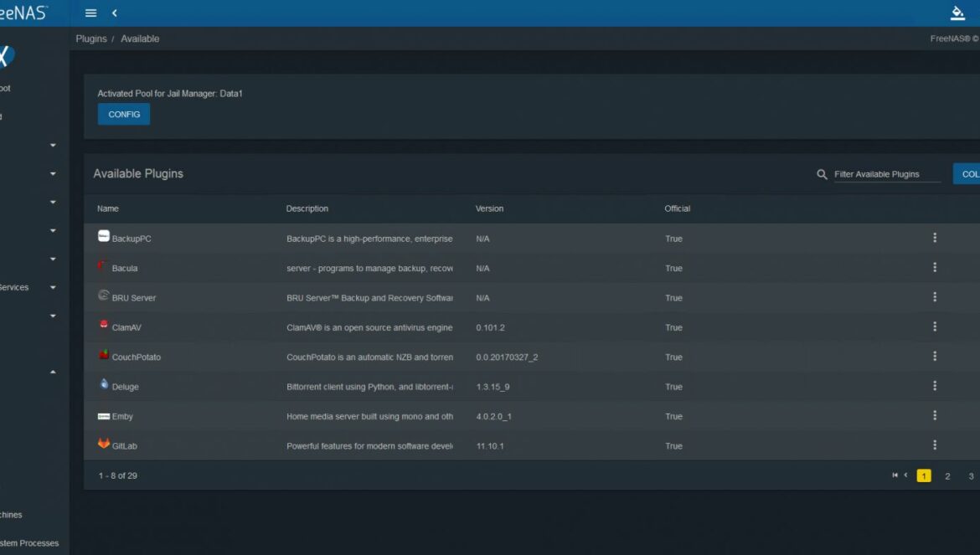
Task: Click the CouchPotato plugin icon
Action: click(104, 355)
